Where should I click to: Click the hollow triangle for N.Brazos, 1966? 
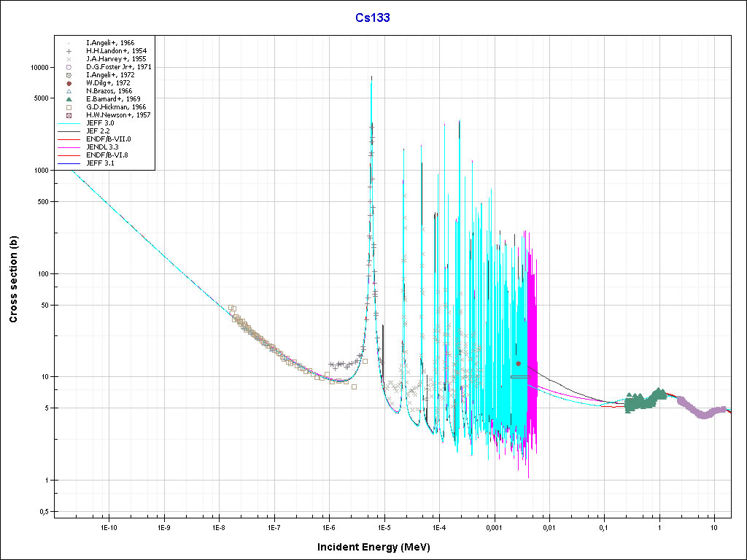click(68, 91)
